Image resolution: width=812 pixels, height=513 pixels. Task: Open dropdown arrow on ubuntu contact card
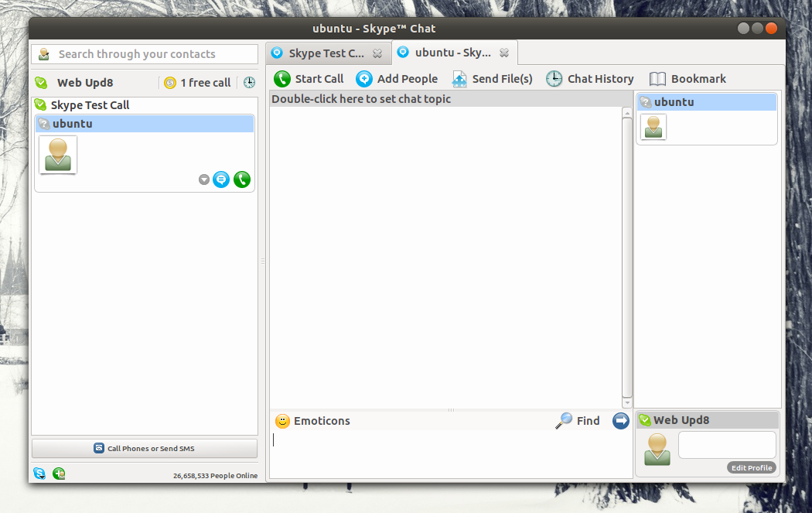(204, 180)
